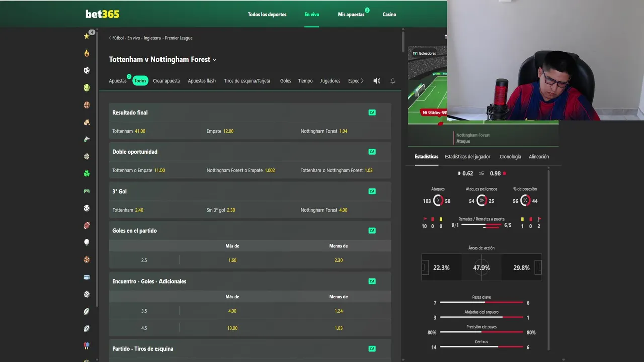Open Mis apuestas in top navigation
644x362 pixels.
351,14
